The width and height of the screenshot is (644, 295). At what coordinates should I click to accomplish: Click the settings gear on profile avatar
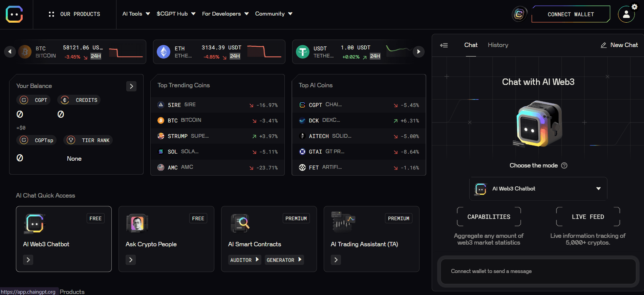click(x=635, y=7)
